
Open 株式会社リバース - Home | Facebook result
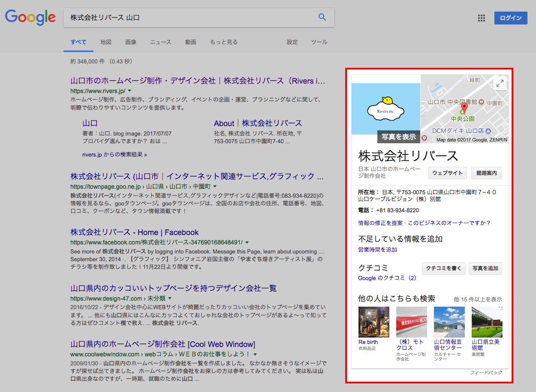click(x=135, y=232)
